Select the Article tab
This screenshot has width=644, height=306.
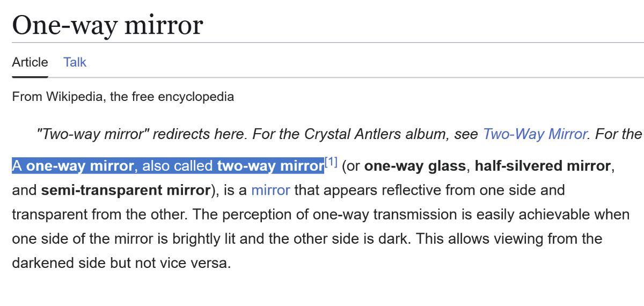tap(30, 62)
